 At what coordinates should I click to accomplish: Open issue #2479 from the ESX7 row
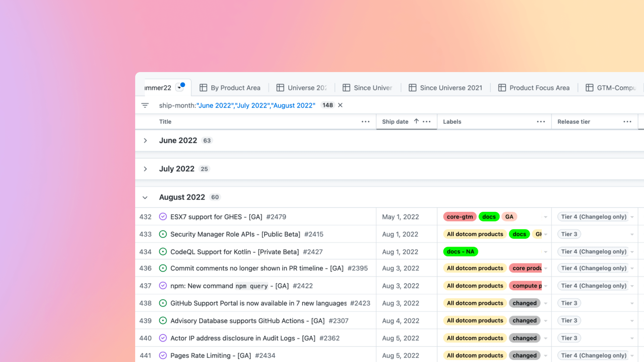[276, 217]
